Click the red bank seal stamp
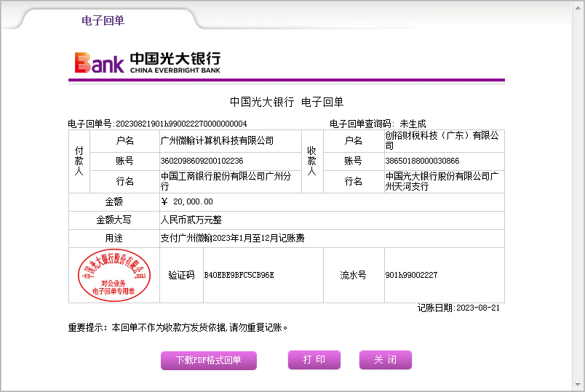 click(x=114, y=275)
